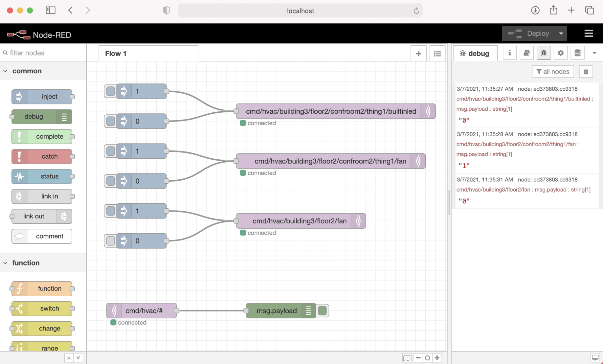603x364 pixels.
Task: Toggle the workspace navigator map
Action: click(407, 358)
